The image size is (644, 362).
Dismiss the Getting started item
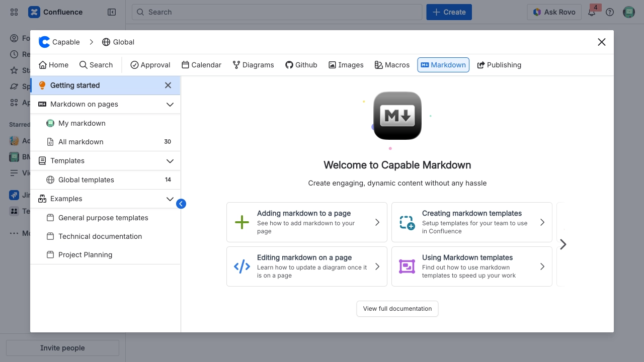[168, 85]
